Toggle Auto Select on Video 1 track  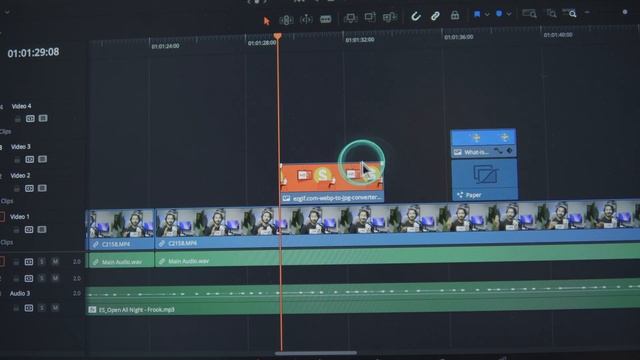(29, 229)
